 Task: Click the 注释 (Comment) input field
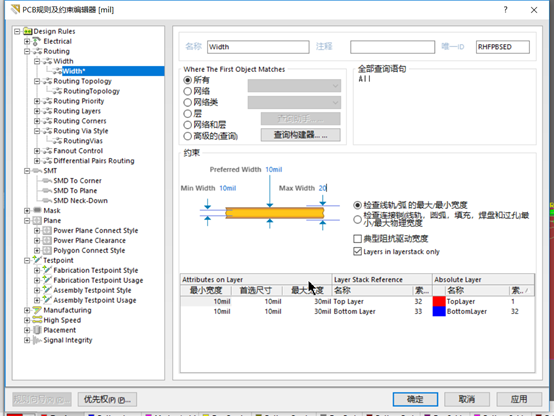click(393, 47)
